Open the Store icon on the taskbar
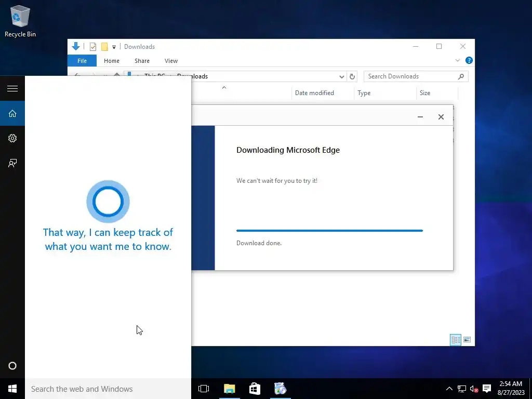 pos(255,389)
